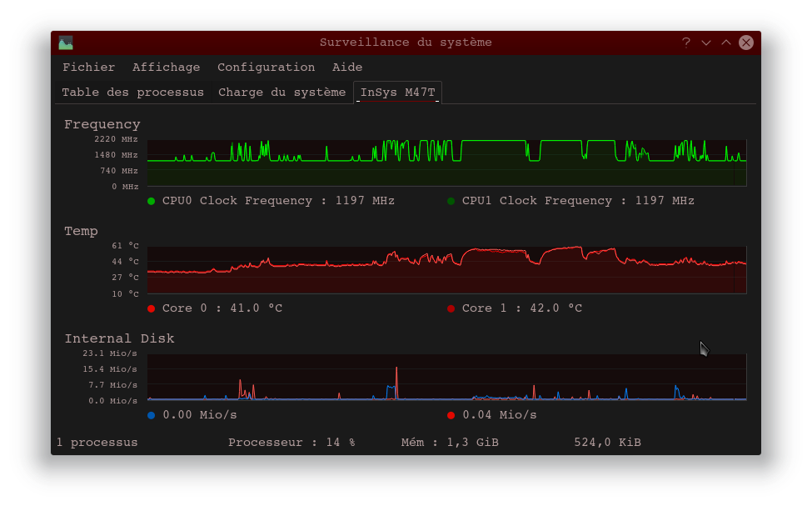Click the question mark help button in title bar
This screenshot has width=812, height=506.
pyautogui.click(x=686, y=43)
